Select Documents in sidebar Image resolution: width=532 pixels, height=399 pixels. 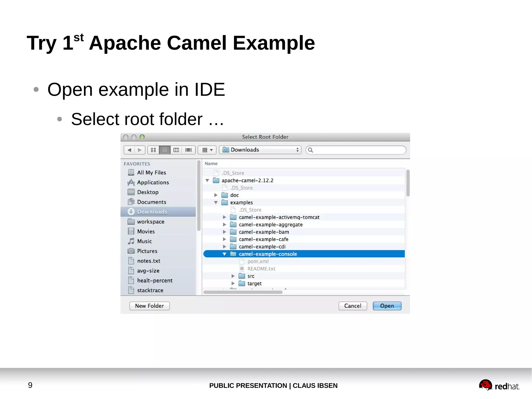(x=158, y=202)
